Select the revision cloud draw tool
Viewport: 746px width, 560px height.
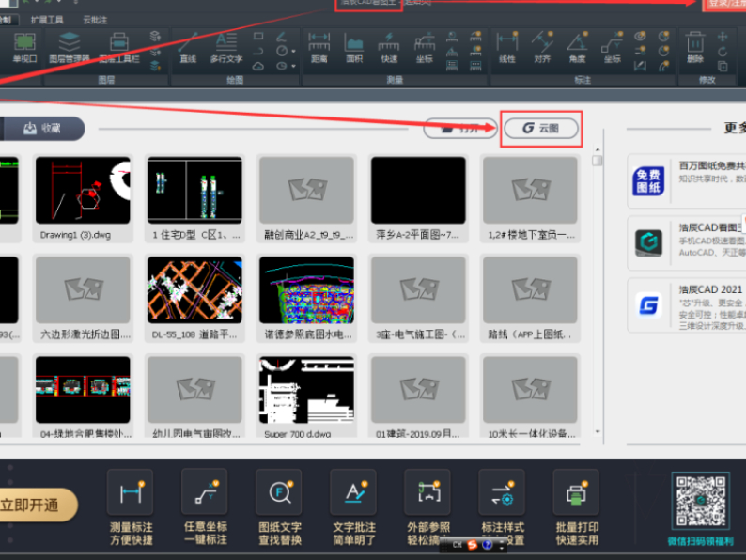pyautogui.click(x=258, y=66)
